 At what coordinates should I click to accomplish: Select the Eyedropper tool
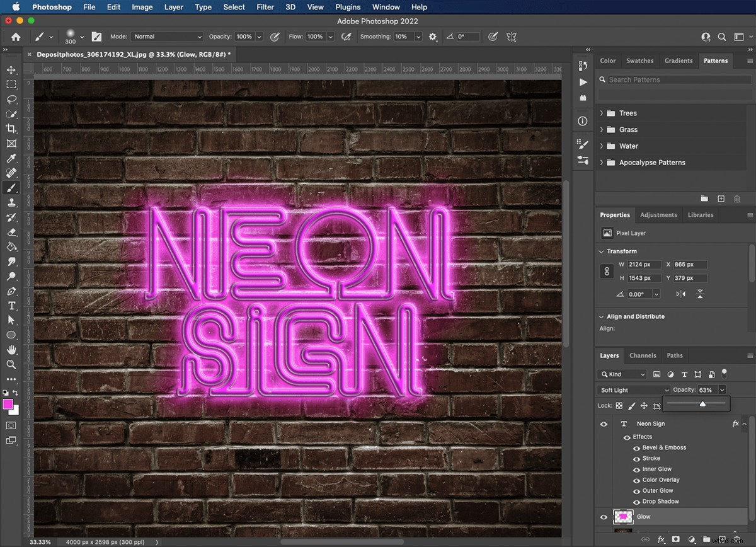point(11,158)
